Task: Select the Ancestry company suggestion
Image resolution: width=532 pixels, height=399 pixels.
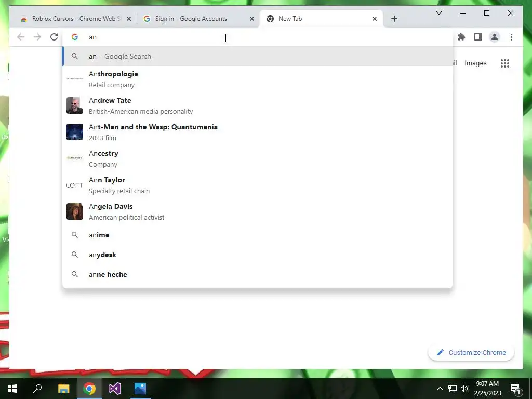Action: pyautogui.click(x=258, y=158)
